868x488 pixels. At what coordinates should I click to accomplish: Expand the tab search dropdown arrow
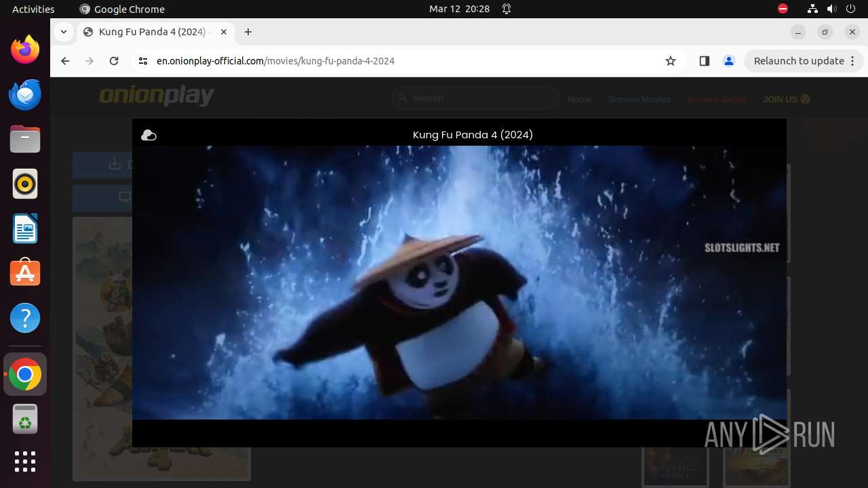click(x=64, y=32)
